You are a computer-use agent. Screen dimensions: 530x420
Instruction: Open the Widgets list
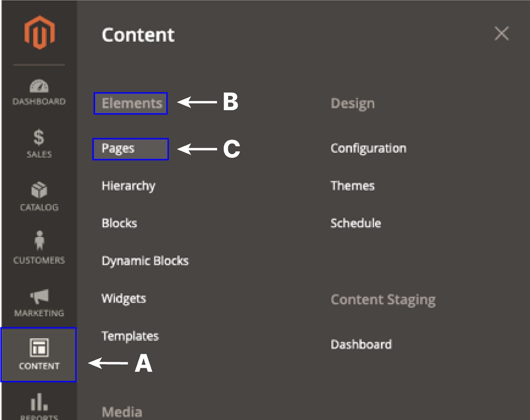coord(124,298)
